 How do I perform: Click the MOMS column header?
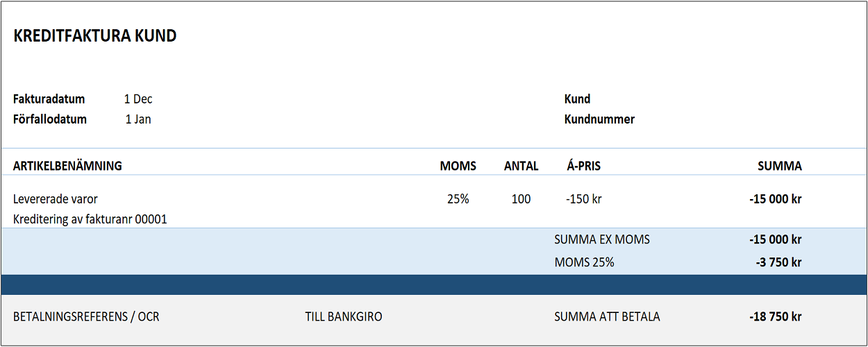coord(458,166)
